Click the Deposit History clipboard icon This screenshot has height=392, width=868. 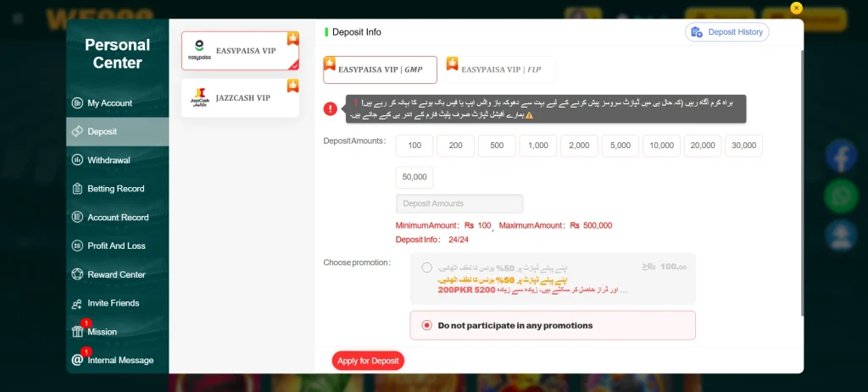click(x=697, y=32)
